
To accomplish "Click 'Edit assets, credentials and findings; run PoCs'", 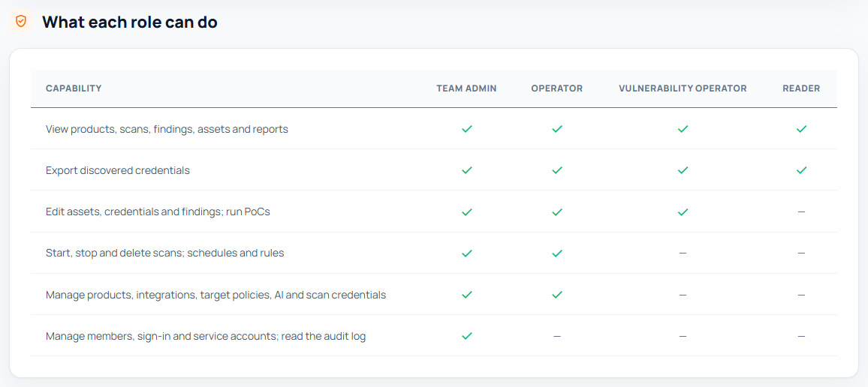I will click(158, 211).
